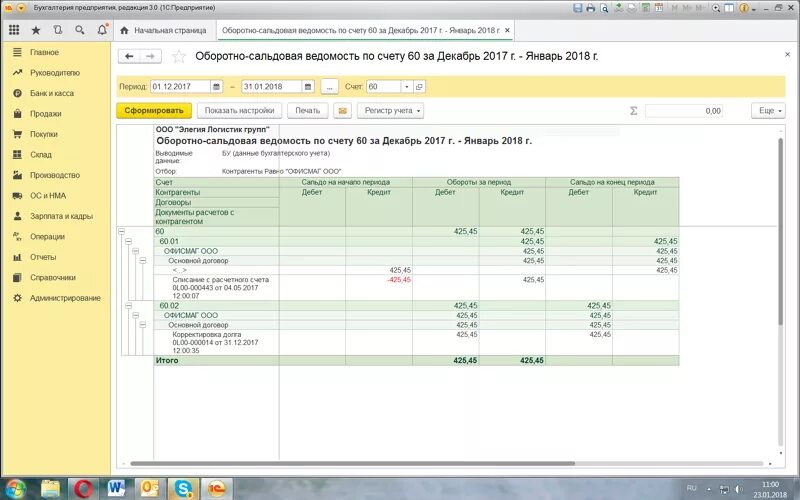Open the sections grid menu icon
Image resolution: width=800 pixels, height=500 pixels.
[x=14, y=30]
